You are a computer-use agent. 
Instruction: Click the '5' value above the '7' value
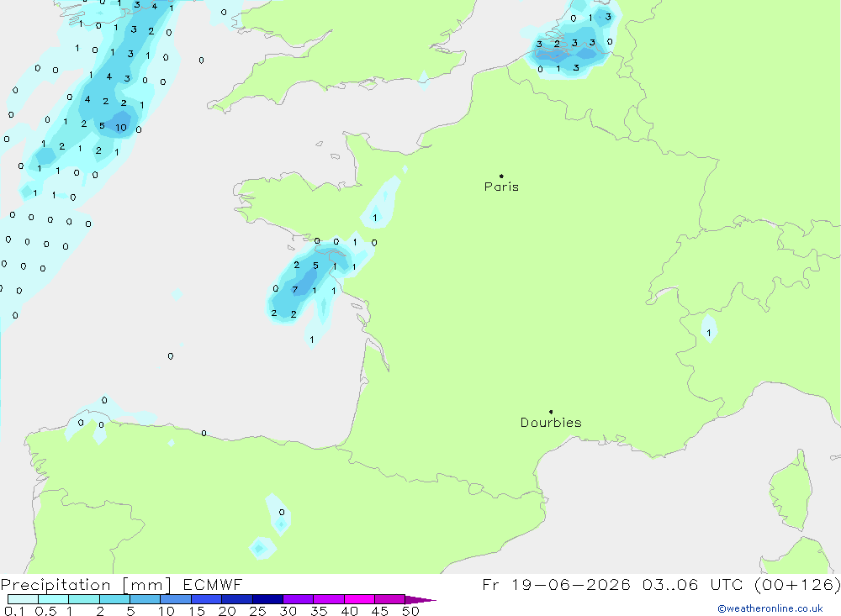[315, 266]
